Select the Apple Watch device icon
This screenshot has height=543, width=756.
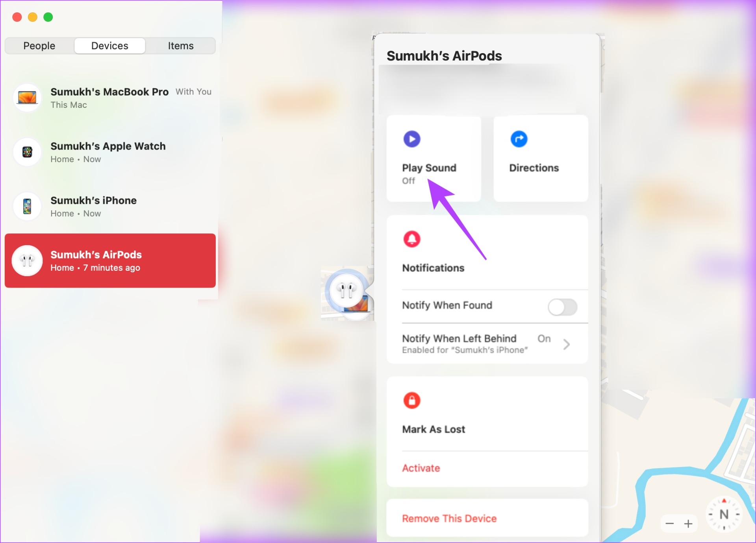click(x=27, y=152)
